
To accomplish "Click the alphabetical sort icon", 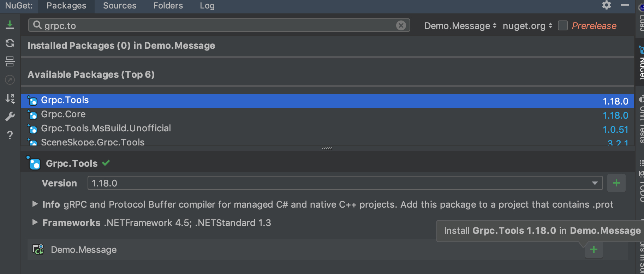I will [x=10, y=98].
